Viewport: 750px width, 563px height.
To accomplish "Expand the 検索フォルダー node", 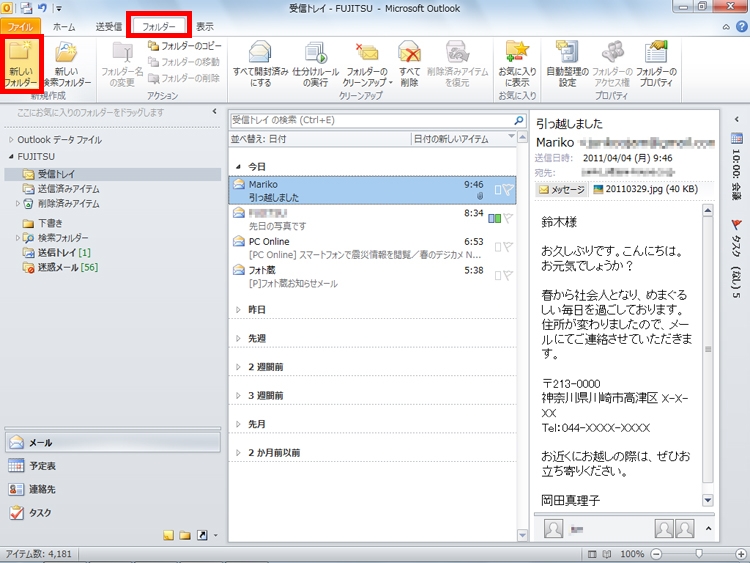I will point(18,238).
